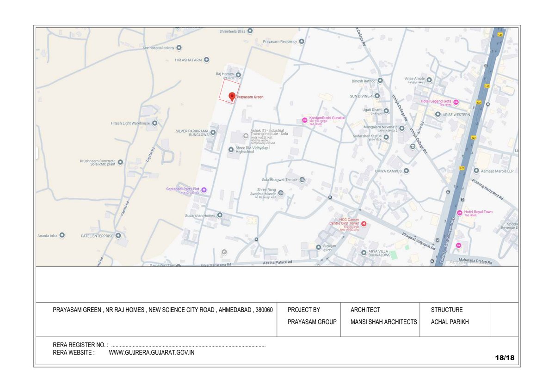Select the KardamRushi Gurukul pink marker
Viewport: 555px width, 392px height.
click(x=304, y=120)
